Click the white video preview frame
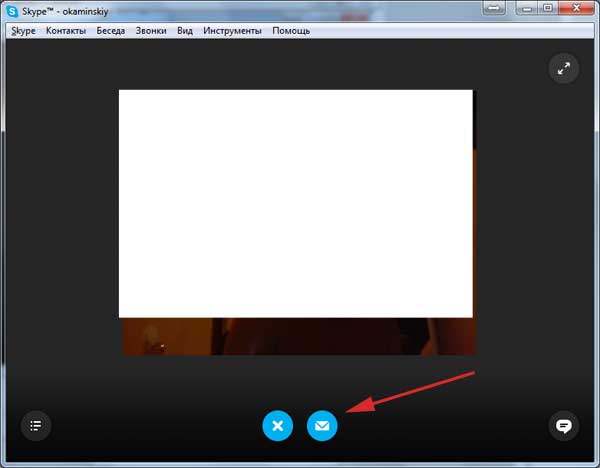The image size is (600, 468). (x=296, y=203)
